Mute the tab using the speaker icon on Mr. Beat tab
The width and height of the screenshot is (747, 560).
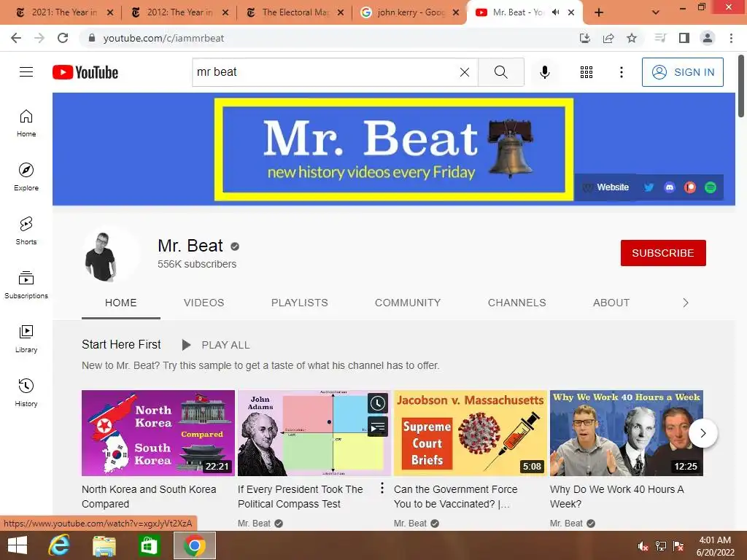[555, 12]
